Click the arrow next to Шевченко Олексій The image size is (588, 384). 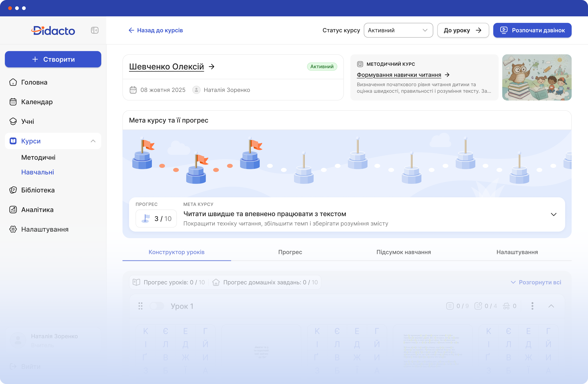click(x=211, y=66)
